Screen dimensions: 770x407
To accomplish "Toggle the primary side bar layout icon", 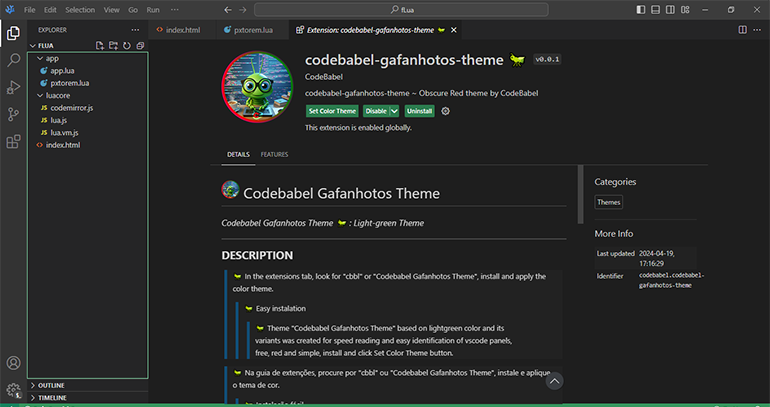I will (640, 10).
